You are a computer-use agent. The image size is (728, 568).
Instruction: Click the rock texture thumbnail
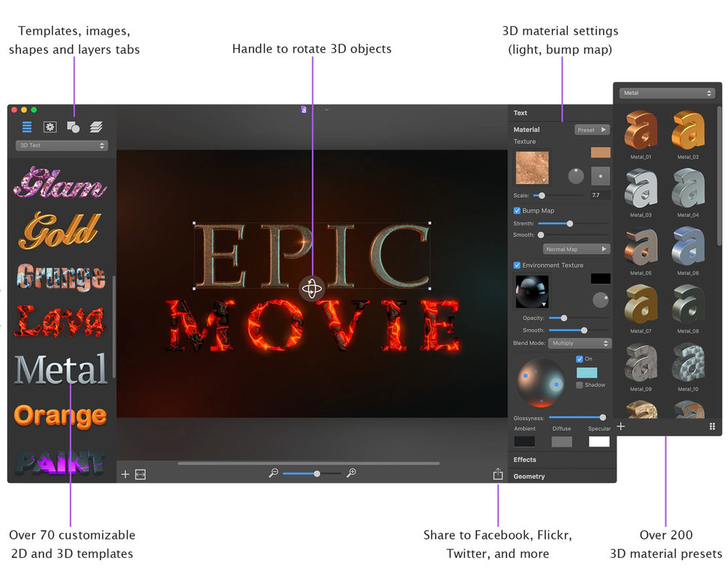(532, 167)
